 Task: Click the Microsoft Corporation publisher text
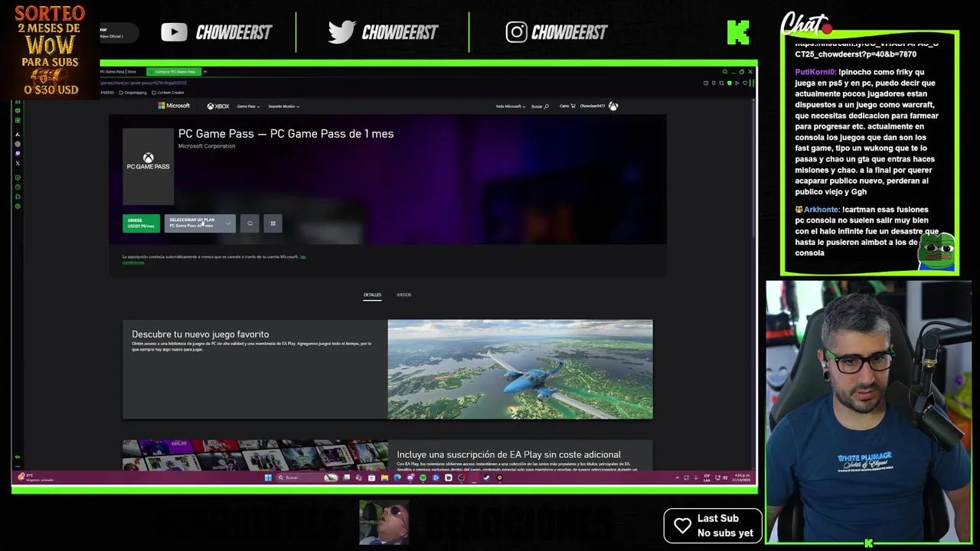click(x=207, y=146)
